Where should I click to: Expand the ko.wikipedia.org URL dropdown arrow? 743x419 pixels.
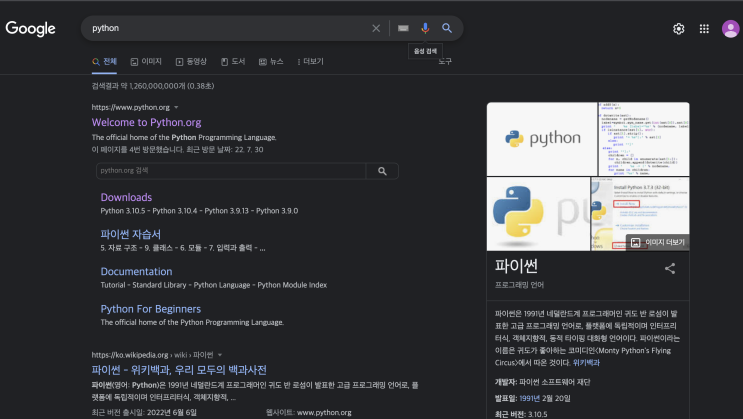(x=220, y=355)
